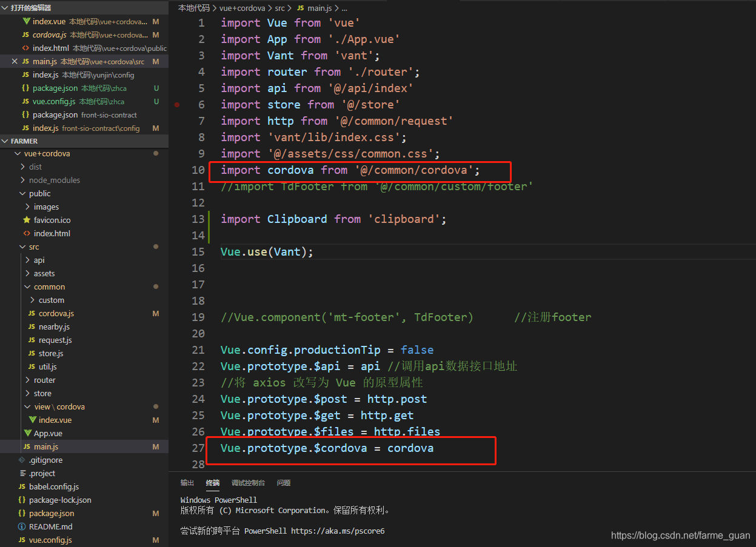This screenshot has height=547, width=756.
Task: Click the braces icon of package.json in FARMER
Action: [x=21, y=513]
